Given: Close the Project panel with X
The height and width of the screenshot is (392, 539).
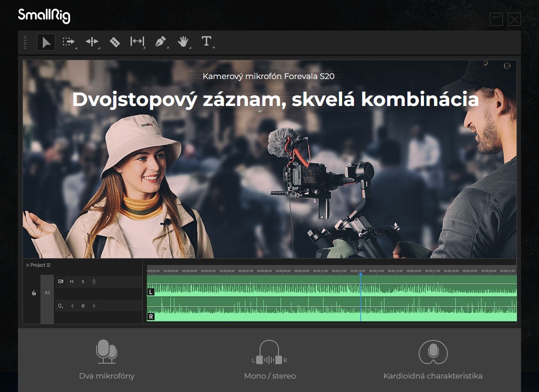Looking at the screenshot, I should point(27,265).
